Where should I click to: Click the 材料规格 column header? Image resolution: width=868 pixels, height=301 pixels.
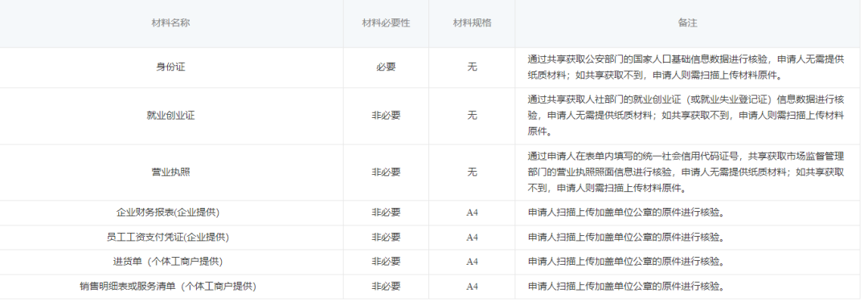(x=473, y=23)
